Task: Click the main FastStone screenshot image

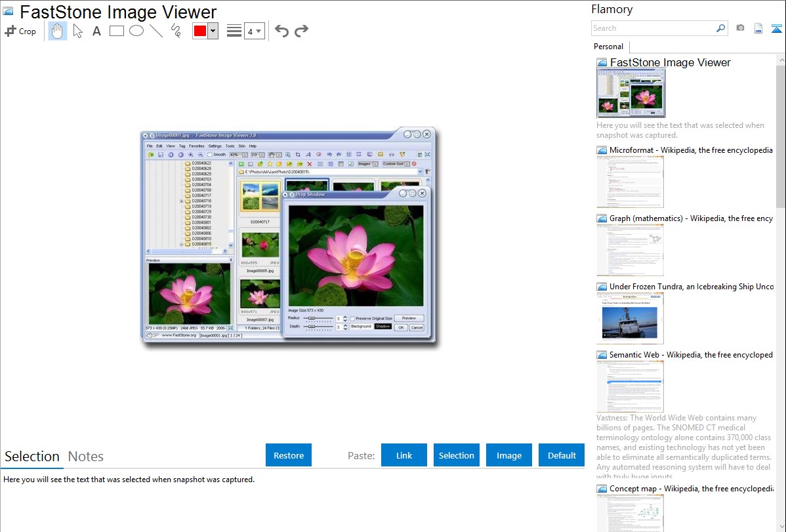Action: (x=289, y=237)
